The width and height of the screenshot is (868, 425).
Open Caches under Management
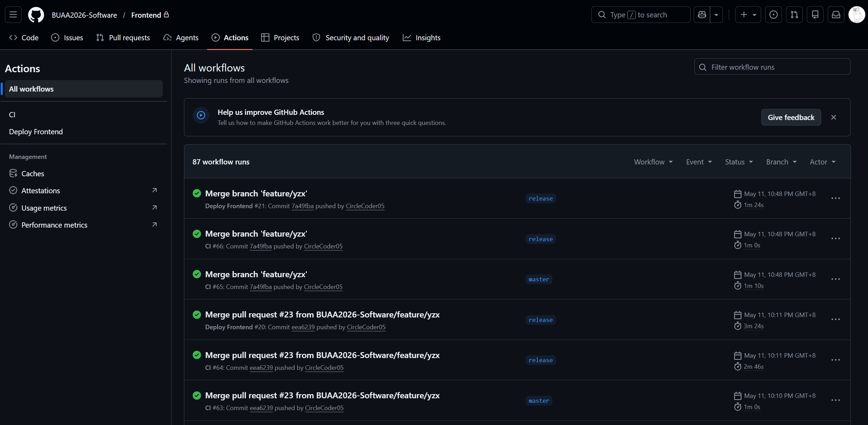(84, 173)
